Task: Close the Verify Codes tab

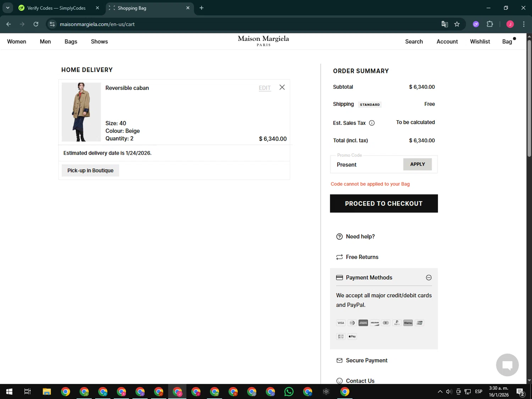Action: tap(97, 8)
